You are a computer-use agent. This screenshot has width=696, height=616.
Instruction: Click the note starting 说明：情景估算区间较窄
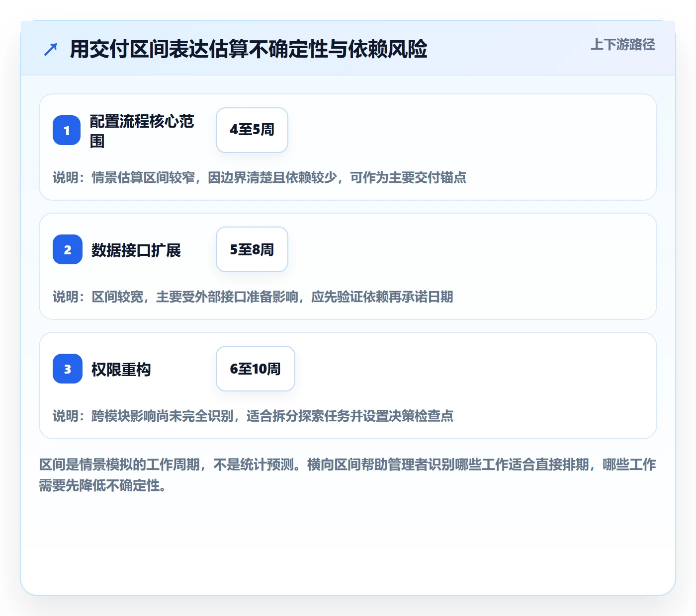tap(260, 177)
